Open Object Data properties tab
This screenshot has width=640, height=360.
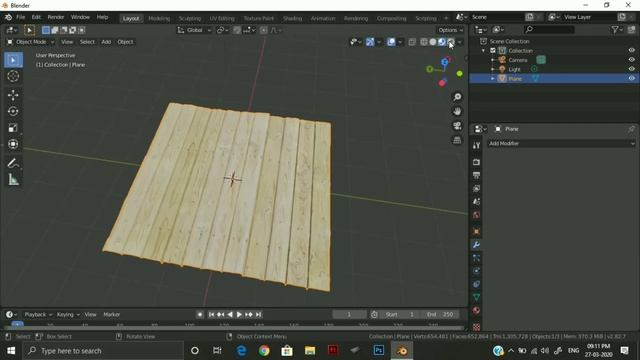pyautogui.click(x=476, y=297)
